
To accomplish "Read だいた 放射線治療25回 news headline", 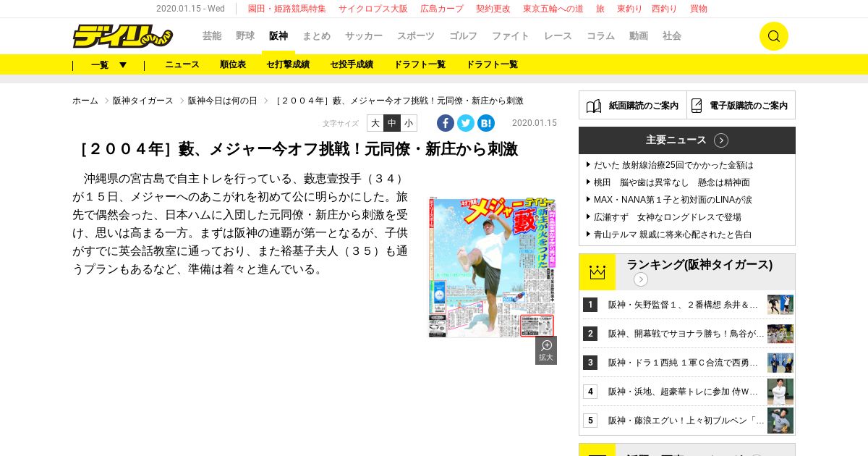I will point(673,165).
